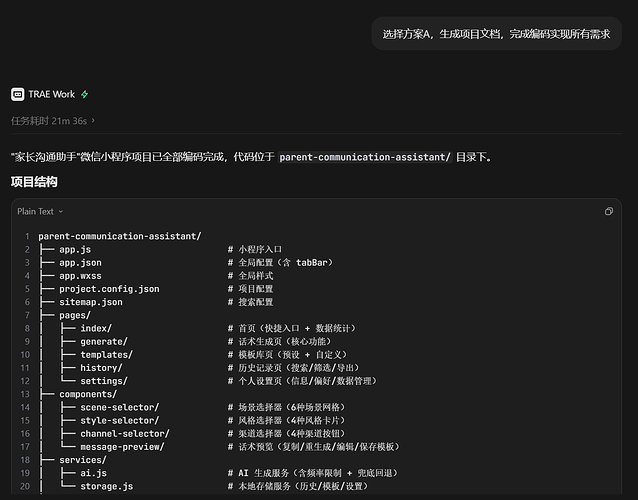Copy the code block with the copy icon
Image resolution: width=638 pixels, height=500 pixels.
pyautogui.click(x=609, y=211)
